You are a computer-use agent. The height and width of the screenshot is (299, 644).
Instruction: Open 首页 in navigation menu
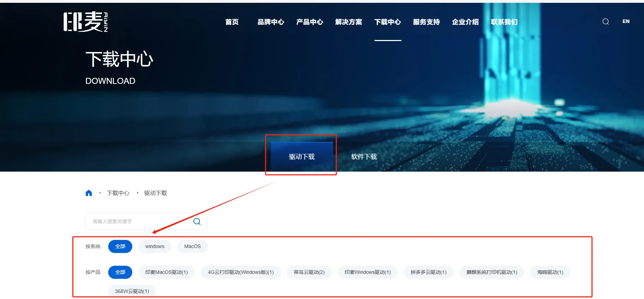pyautogui.click(x=232, y=22)
